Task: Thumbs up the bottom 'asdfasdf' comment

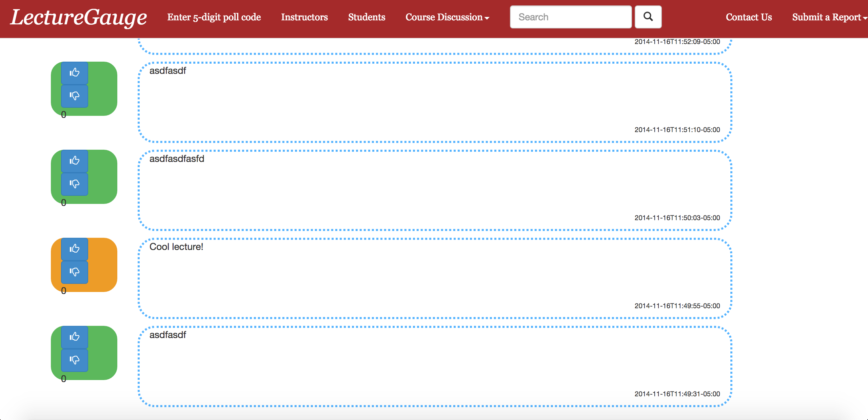Action: [x=75, y=337]
